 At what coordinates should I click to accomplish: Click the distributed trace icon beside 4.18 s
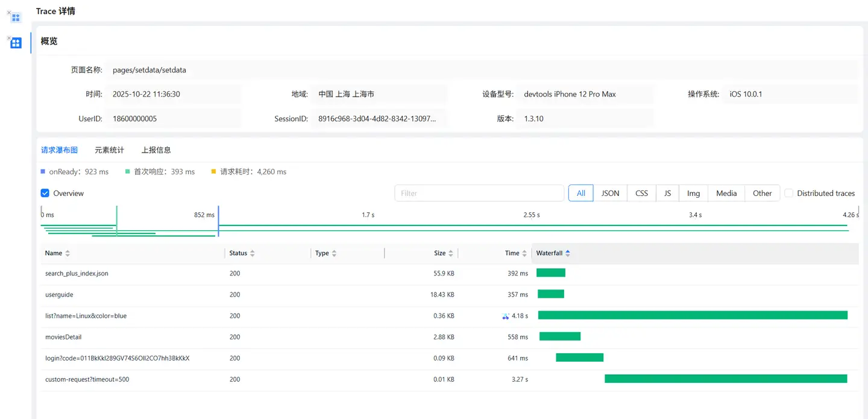pos(506,316)
